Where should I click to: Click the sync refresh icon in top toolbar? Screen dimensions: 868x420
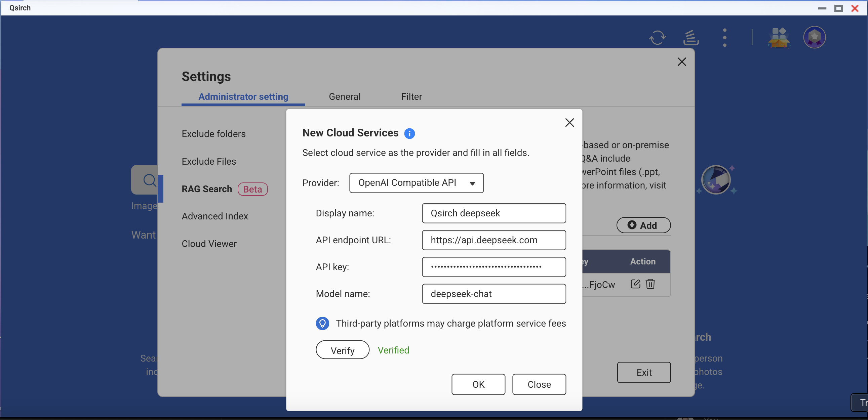[657, 37]
